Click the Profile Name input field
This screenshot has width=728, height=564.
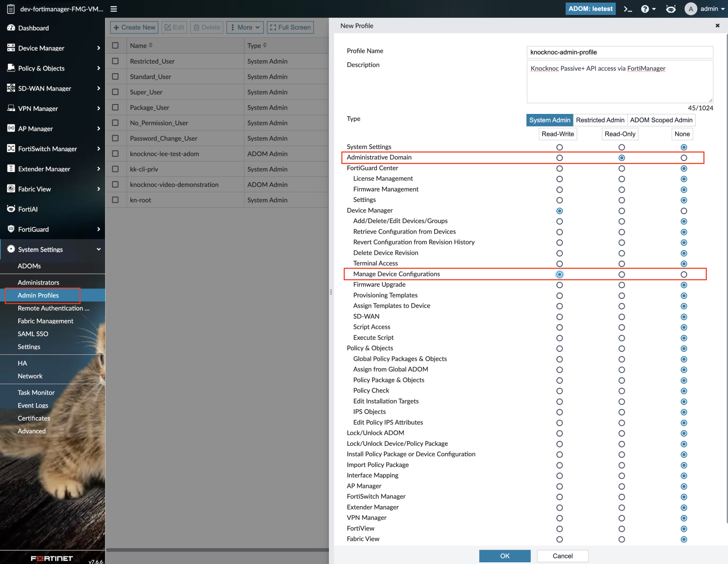pos(620,52)
